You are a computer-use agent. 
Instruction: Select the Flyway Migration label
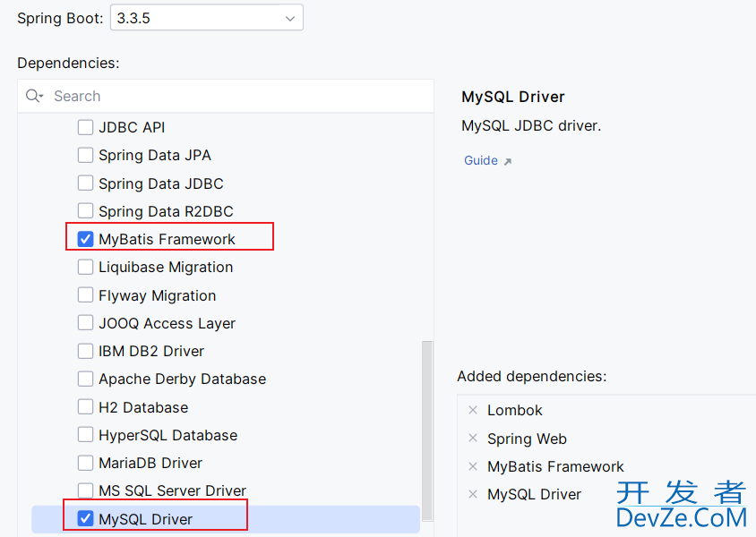[x=157, y=295]
